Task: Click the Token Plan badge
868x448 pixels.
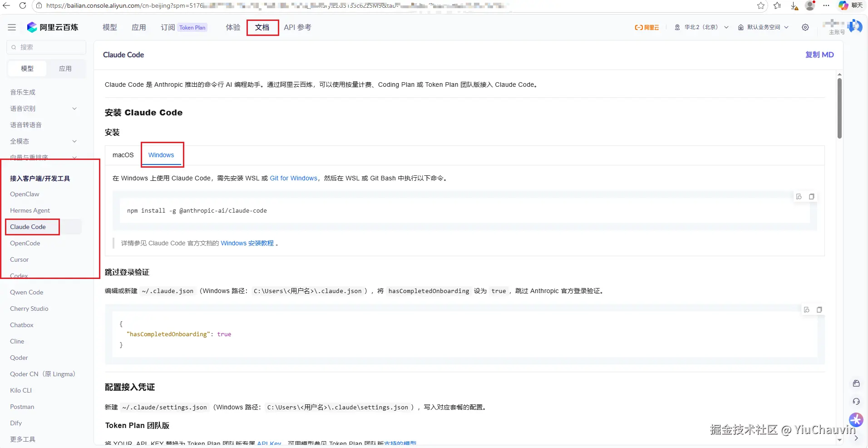Action: [192, 27]
